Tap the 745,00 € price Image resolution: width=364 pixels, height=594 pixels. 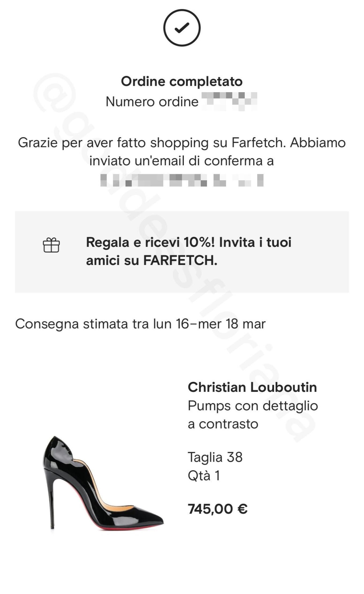[x=218, y=509]
